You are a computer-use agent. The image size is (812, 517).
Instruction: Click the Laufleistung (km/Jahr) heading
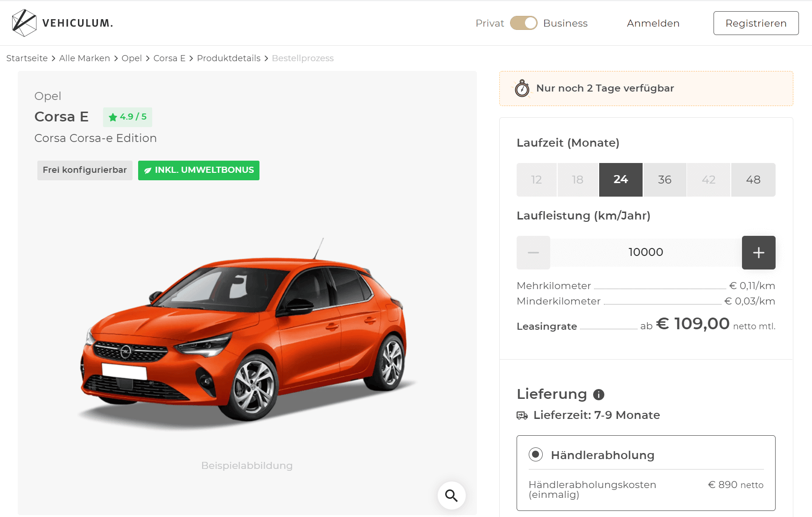point(583,216)
